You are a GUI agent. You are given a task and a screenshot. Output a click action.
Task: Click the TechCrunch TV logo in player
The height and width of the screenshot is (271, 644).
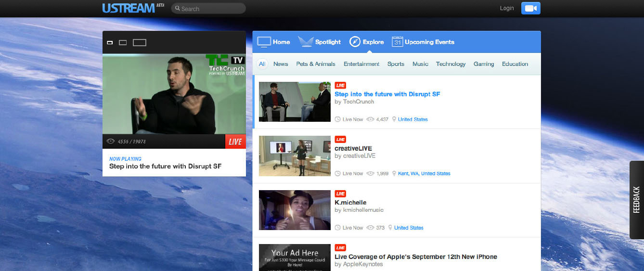(x=225, y=65)
